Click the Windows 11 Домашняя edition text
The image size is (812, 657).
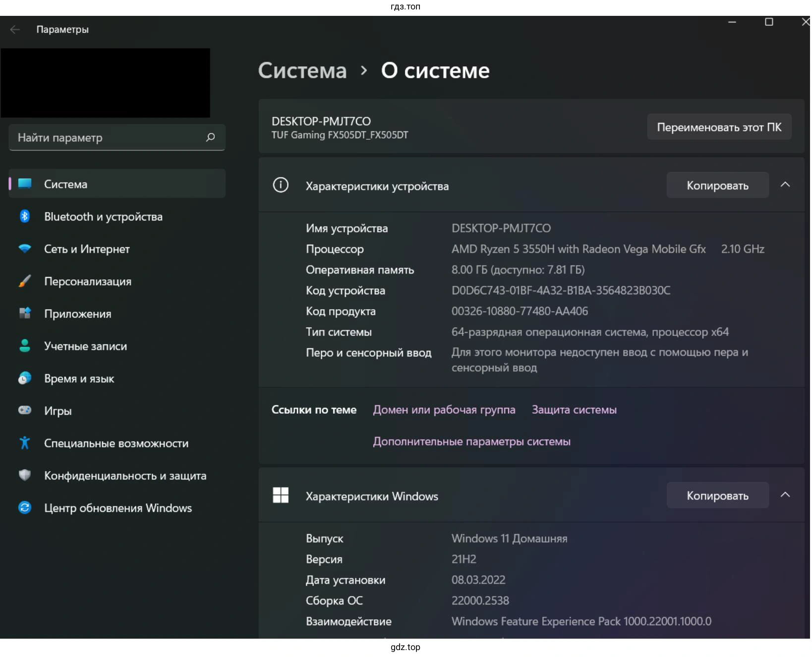click(509, 539)
